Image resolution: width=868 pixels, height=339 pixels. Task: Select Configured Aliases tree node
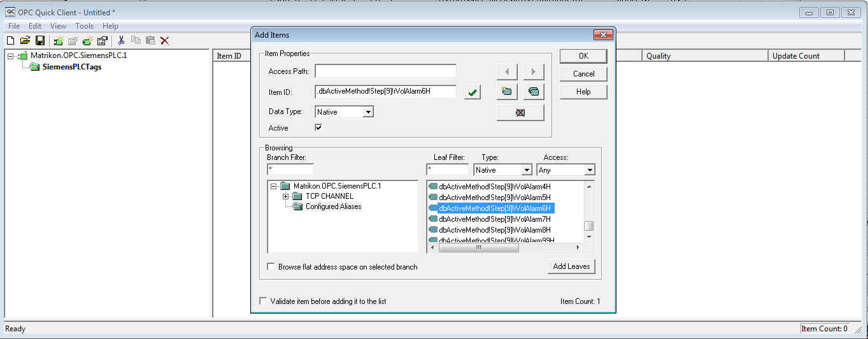[x=333, y=206]
